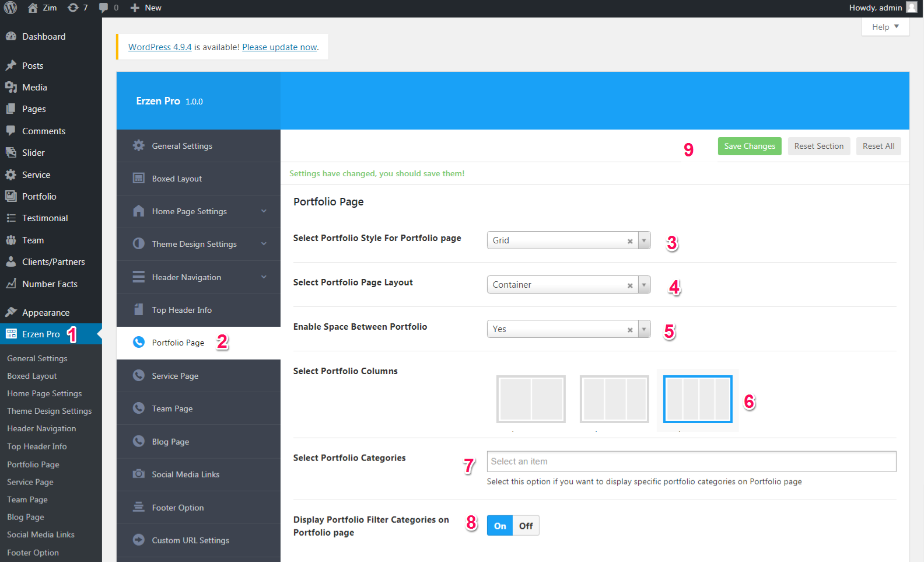Click the Save Changes button

coord(750,146)
